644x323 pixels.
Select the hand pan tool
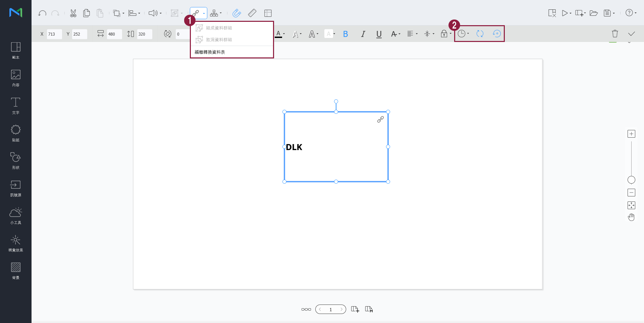point(631,217)
